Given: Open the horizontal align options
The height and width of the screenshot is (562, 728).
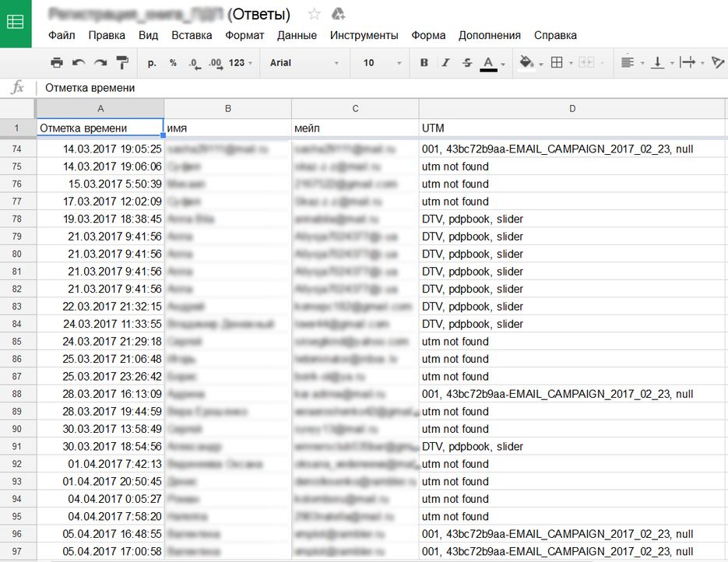Looking at the screenshot, I should pos(628,62).
